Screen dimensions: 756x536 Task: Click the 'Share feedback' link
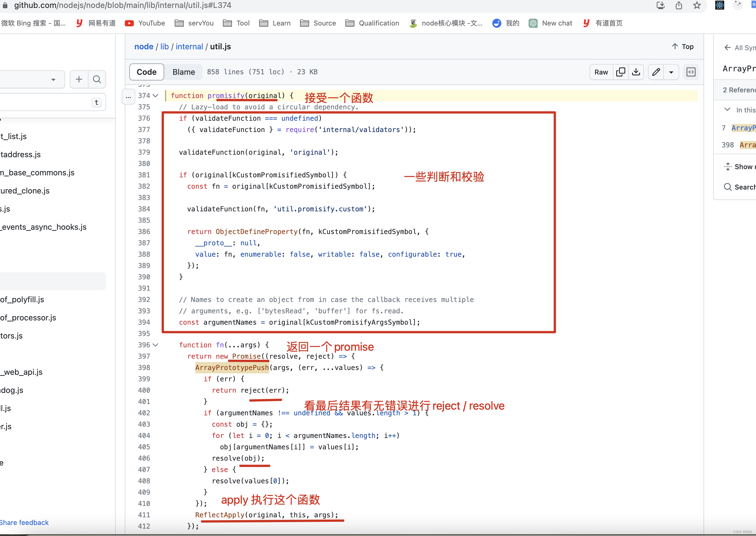point(24,522)
